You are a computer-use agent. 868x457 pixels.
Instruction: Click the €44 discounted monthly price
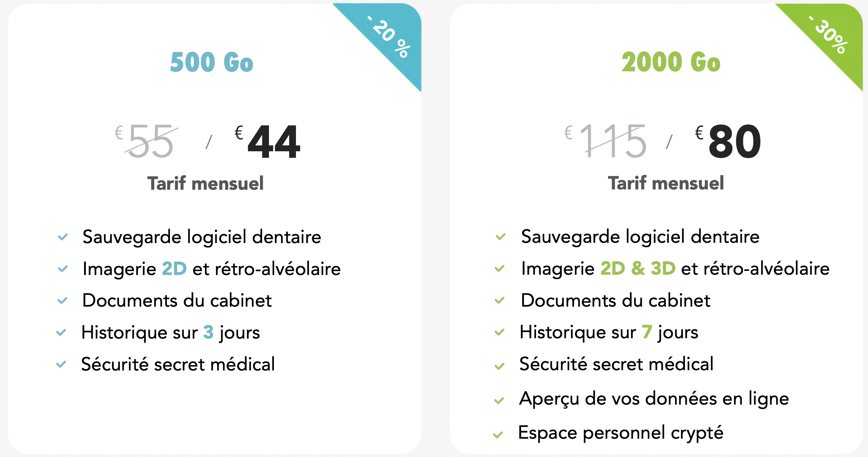click(x=267, y=141)
